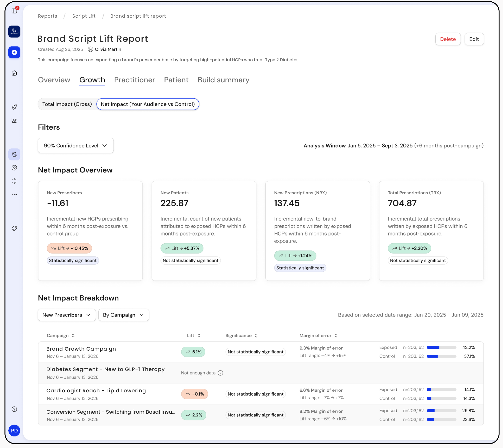Image resolution: width=503 pixels, height=448 pixels.
Task: Select the audiences people icon in sidebar
Action: pos(14,154)
